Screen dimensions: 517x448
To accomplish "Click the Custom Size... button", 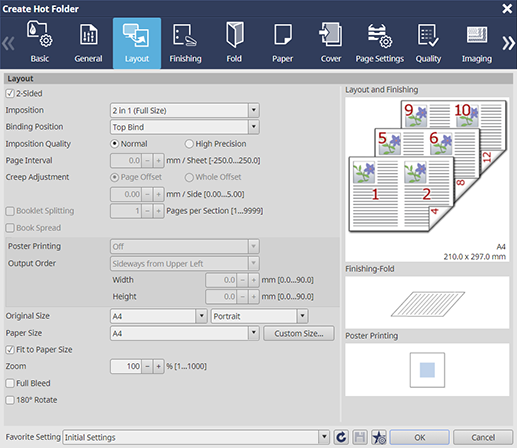I will (x=299, y=333).
